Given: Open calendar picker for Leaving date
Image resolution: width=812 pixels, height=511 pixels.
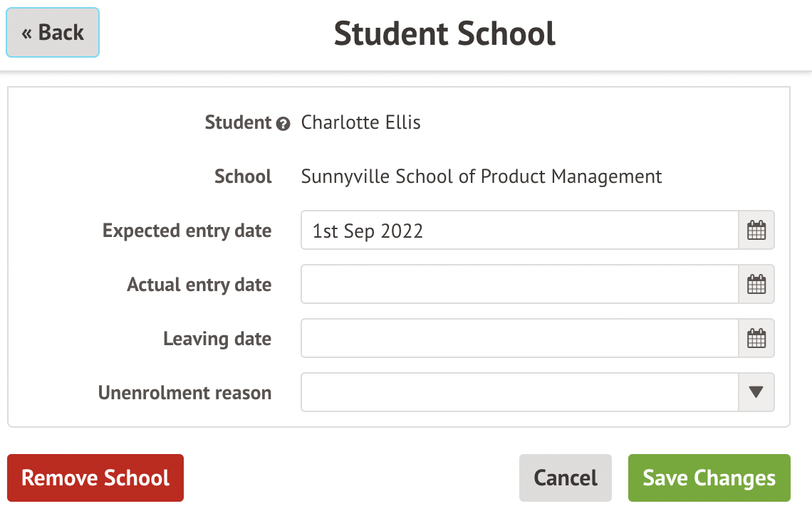Looking at the screenshot, I should point(756,339).
